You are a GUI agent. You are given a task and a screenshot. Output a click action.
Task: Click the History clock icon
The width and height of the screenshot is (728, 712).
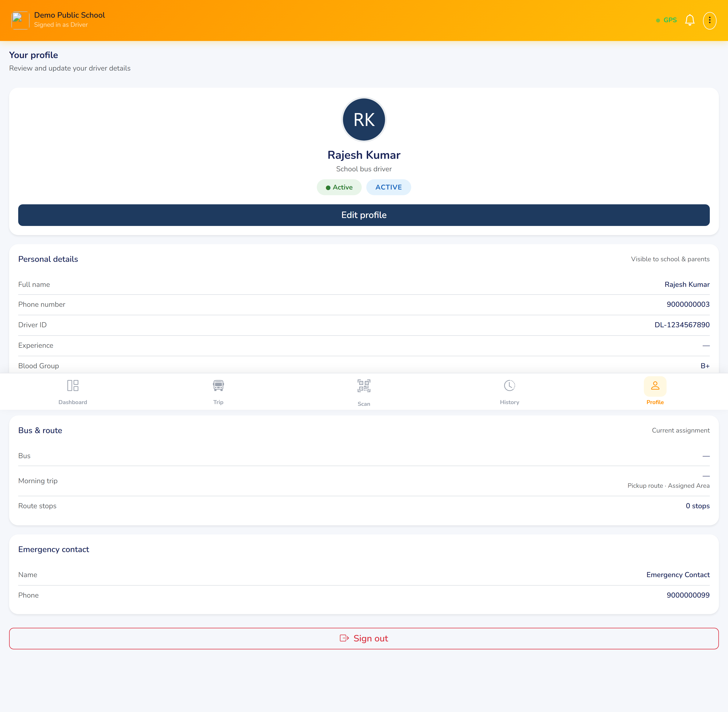point(509,386)
